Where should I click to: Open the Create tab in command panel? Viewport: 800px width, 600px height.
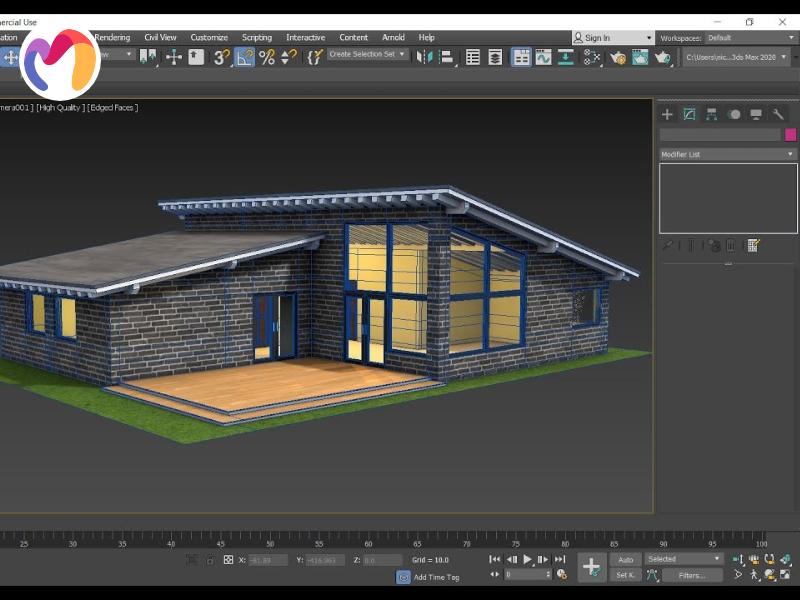point(667,114)
